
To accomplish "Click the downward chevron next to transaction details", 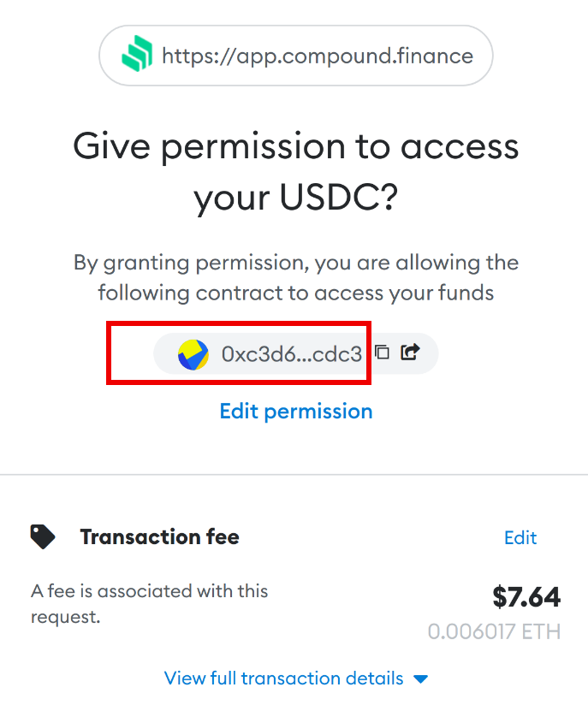I will pyautogui.click(x=420, y=678).
